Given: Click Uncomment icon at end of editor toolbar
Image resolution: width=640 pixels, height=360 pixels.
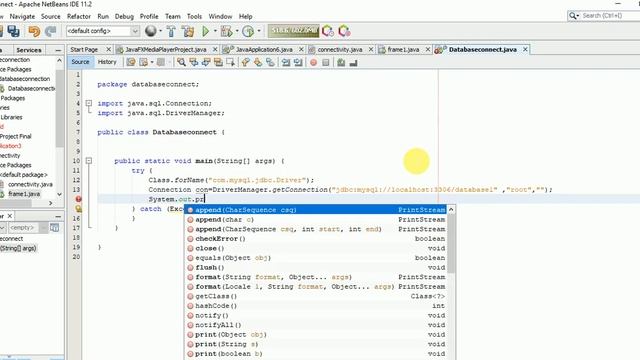Looking at the screenshot, I should [x=353, y=62].
